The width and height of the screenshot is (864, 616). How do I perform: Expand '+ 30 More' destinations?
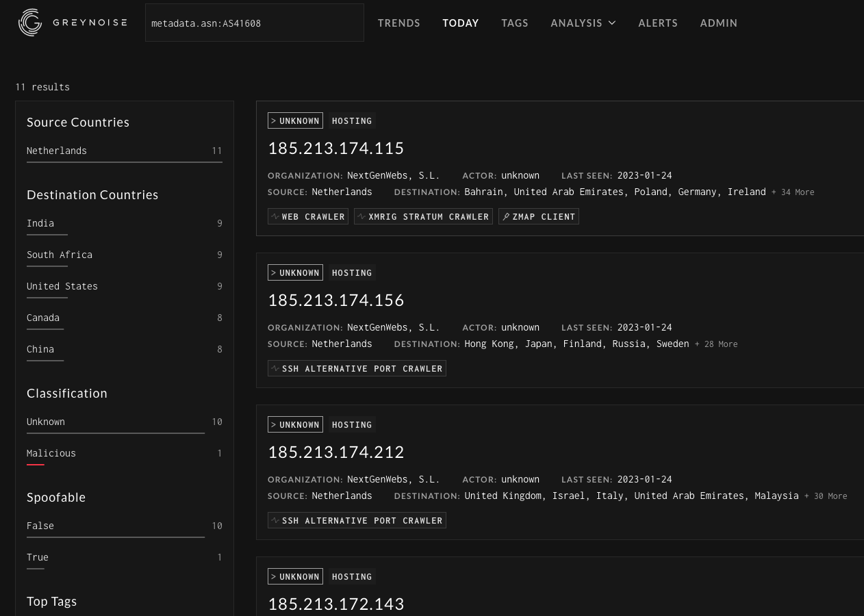[x=826, y=496]
